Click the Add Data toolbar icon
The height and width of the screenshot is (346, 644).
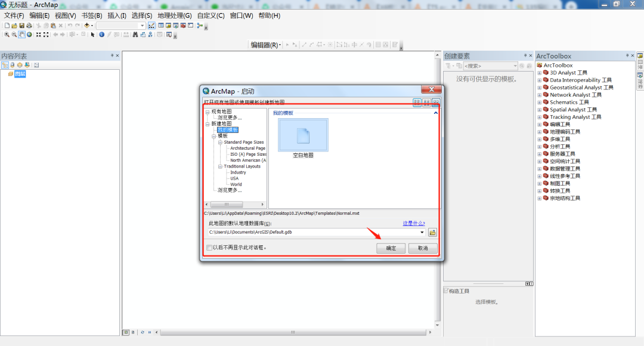click(x=87, y=26)
